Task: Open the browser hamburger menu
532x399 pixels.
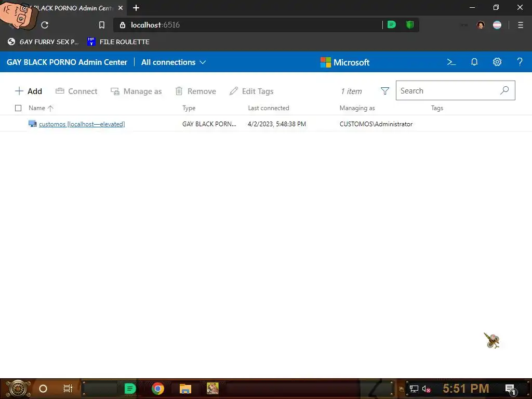Action: (521, 25)
